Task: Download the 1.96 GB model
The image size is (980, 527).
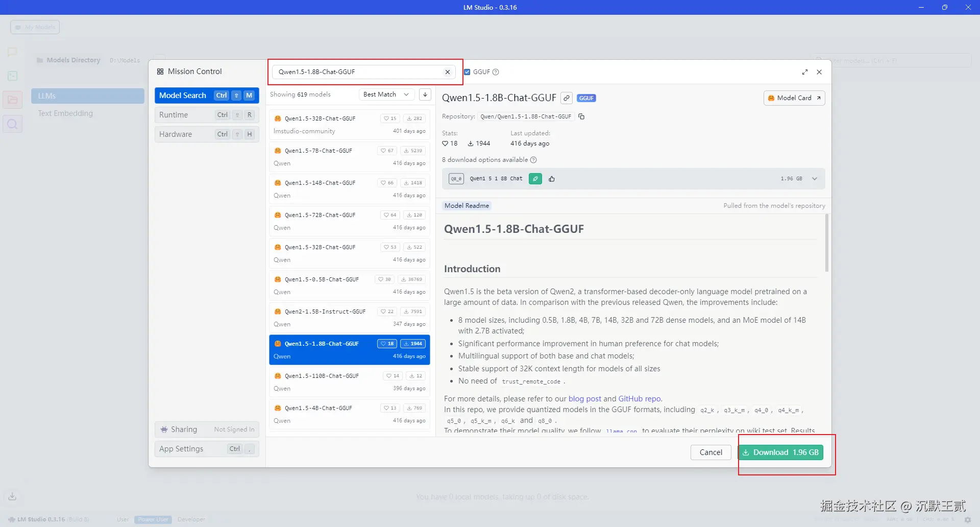Action: pos(780,452)
